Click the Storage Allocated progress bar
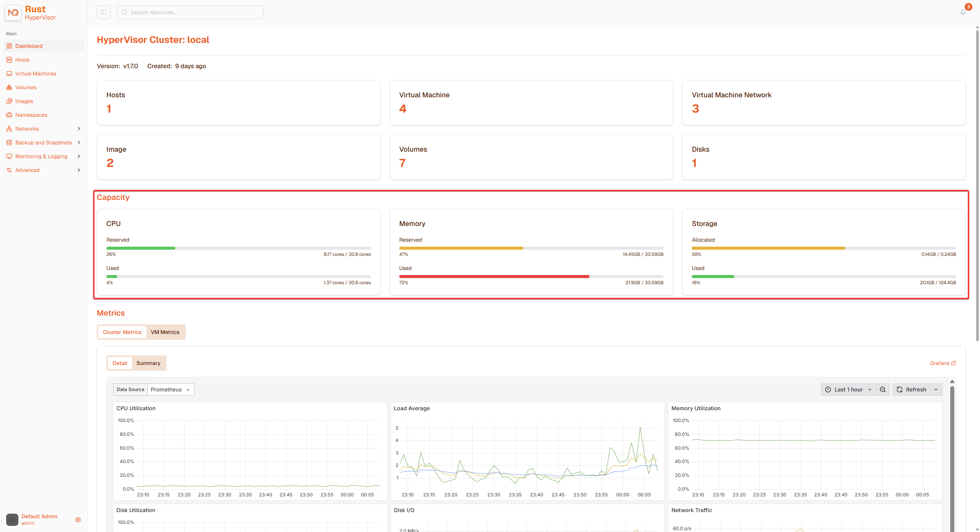 pos(824,248)
